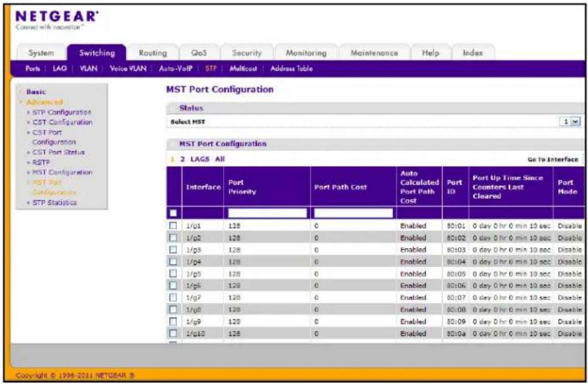This screenshot has width=588, height=384.
Task: Open the Help tab
Action: (x=430, y=53)
